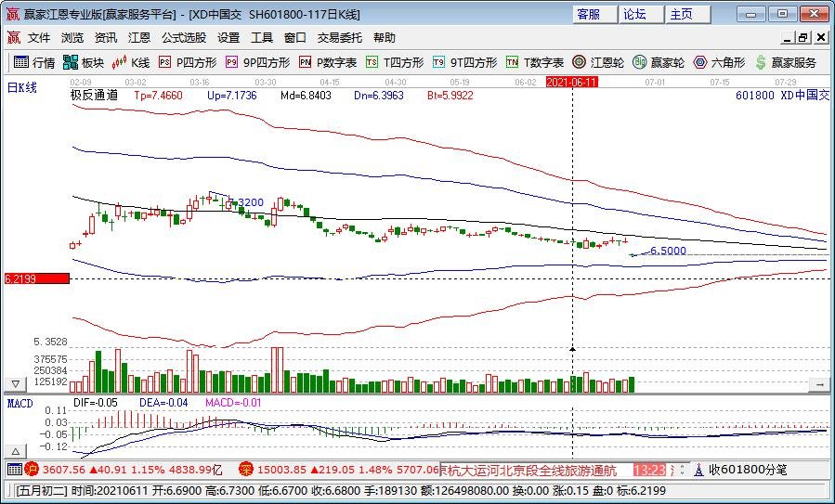The width and height of the screenshot is (835, 504).
Task: Open the 交易委托 menu
Action: pos(339,38)
